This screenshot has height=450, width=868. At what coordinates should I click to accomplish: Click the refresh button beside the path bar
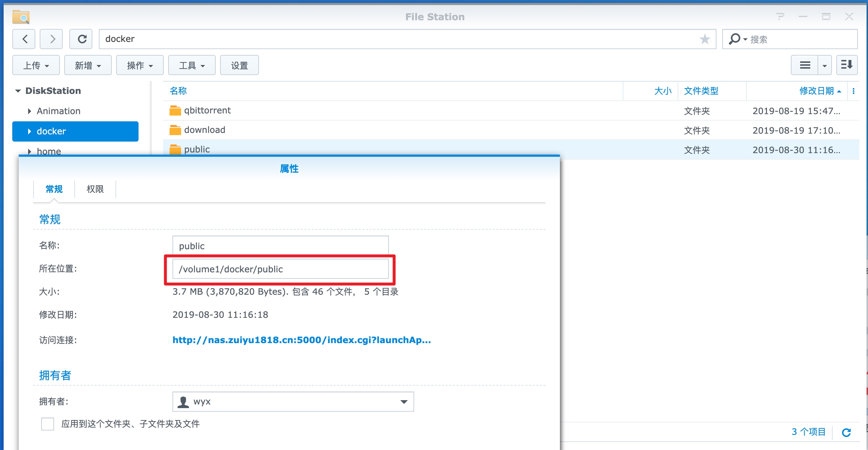[x=82, y=39]
